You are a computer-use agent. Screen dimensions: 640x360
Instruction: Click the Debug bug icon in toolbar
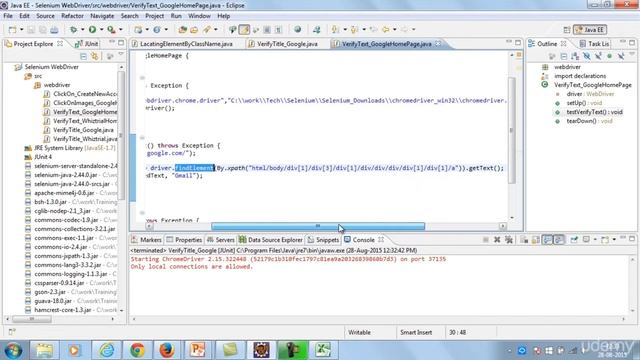tap(73, 29)
